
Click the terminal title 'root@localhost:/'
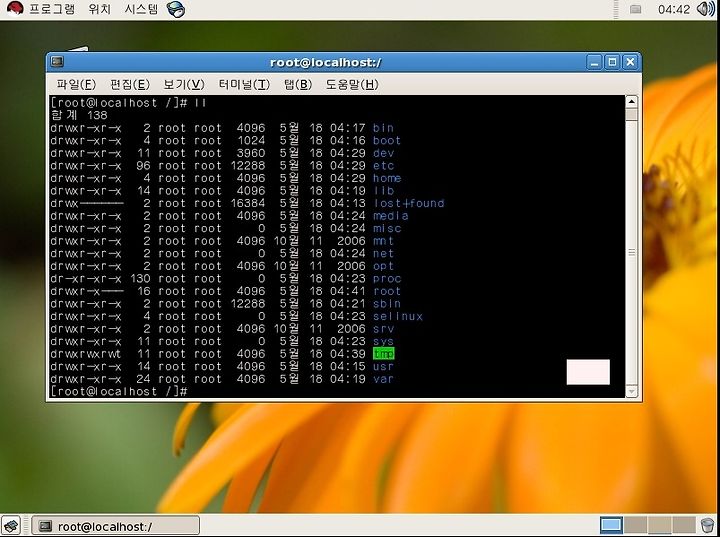coord(326,62)
